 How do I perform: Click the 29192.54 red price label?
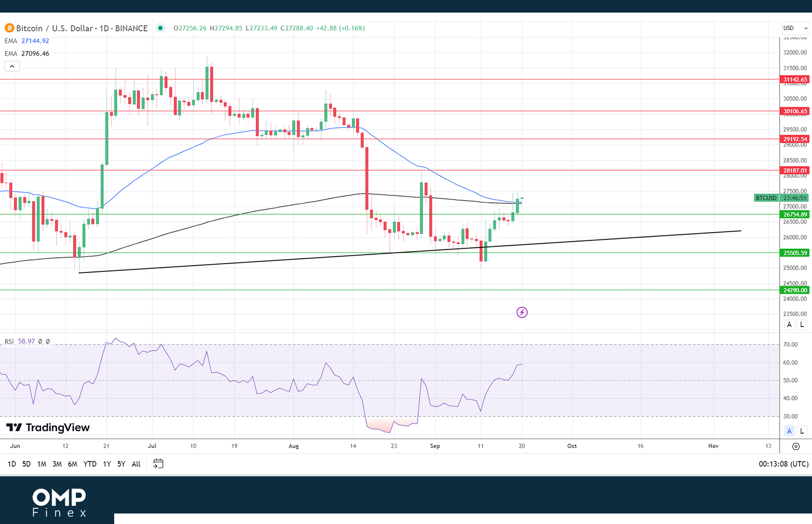coord(795,139)
